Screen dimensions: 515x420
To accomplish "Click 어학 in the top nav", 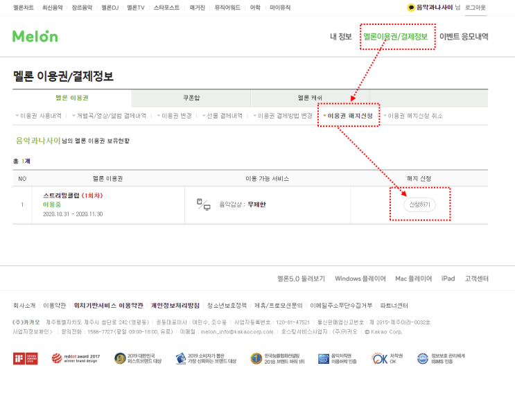I will click(x=255, y=8).
